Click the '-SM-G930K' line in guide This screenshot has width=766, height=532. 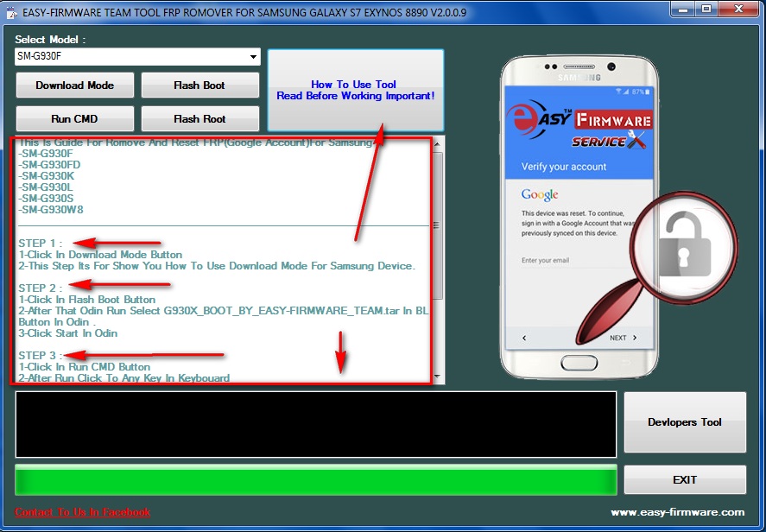[47, 176]
